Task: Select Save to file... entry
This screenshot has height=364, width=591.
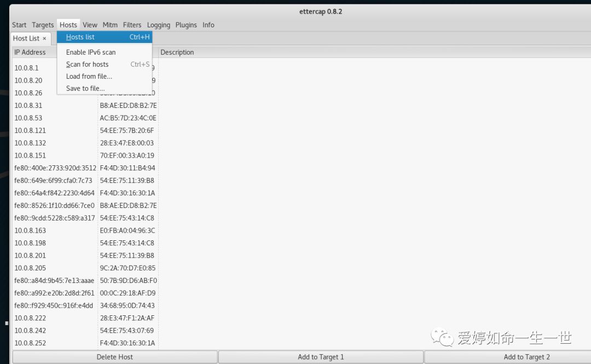Action: [x=105, y=88]
